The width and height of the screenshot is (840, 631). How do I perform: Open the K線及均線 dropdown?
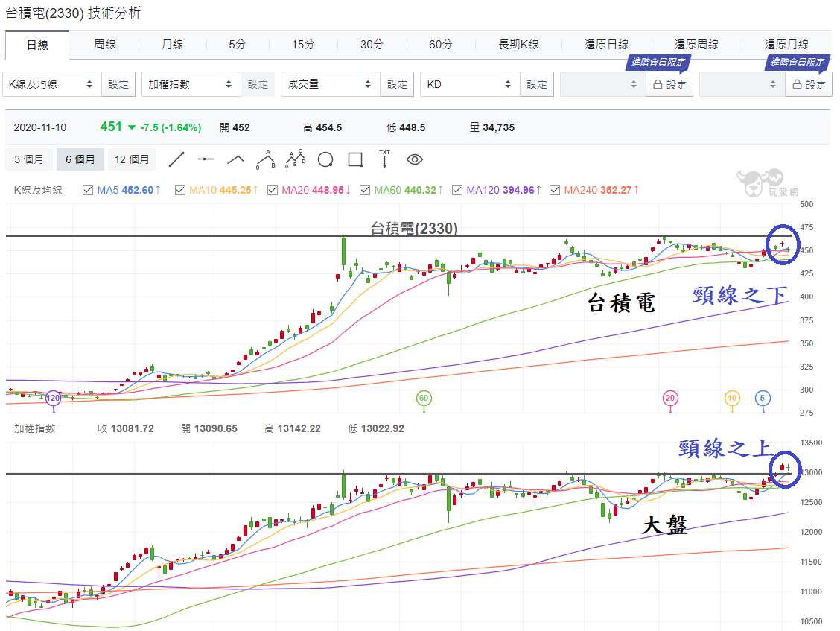(52, 85)
